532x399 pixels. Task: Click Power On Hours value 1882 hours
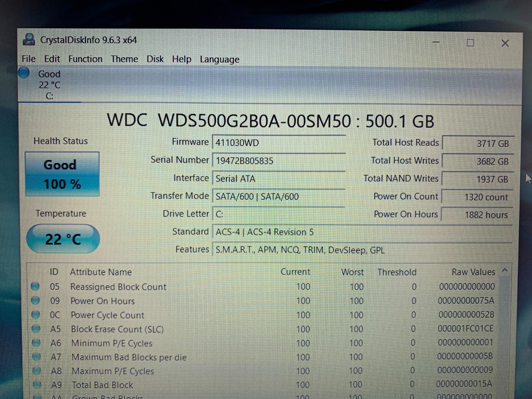[x=476, y=215]
